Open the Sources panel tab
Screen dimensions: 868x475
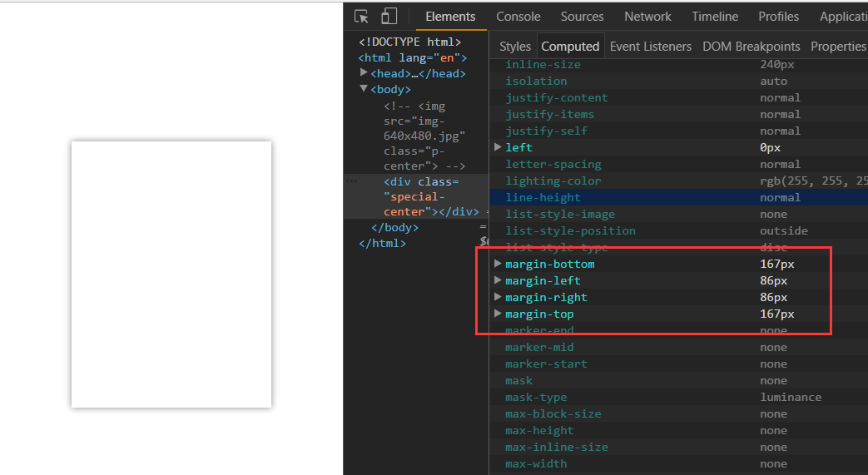point(582,17)
